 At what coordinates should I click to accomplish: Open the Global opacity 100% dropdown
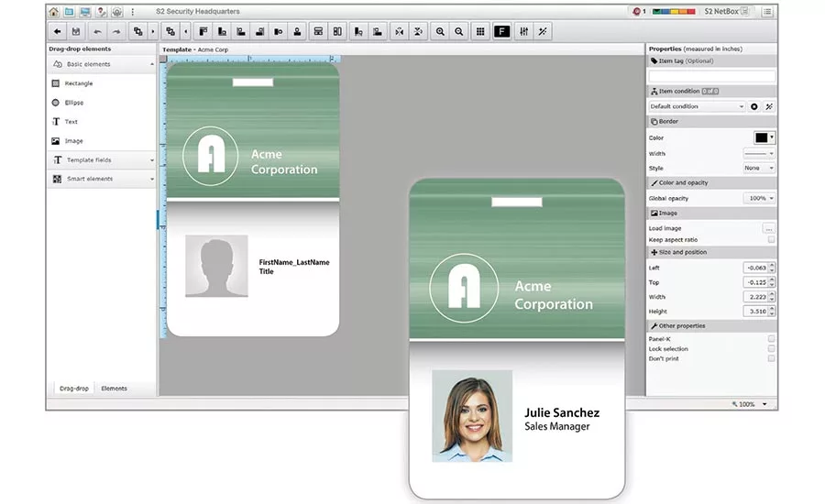pyautogui.click(x=759, y=198)
